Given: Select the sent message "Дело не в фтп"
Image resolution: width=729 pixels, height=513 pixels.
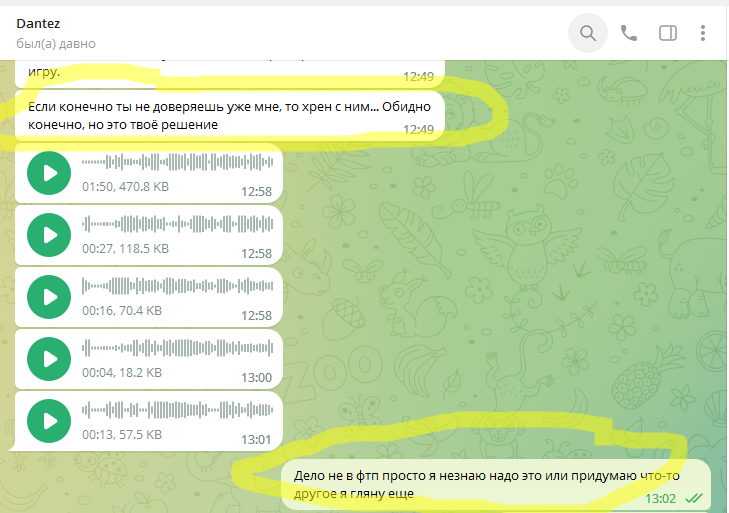Looking at the screenshot, I should point(480,484).
